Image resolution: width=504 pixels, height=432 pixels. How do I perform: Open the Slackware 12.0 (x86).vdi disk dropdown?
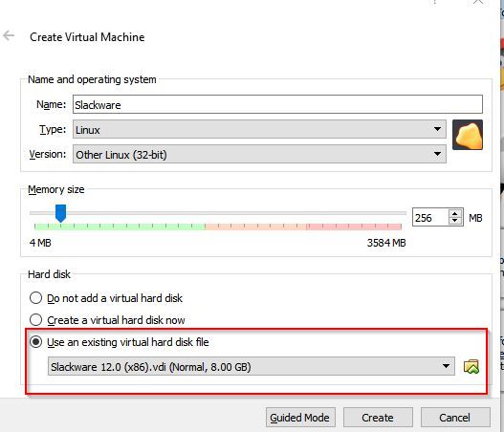tap(251, 366)
